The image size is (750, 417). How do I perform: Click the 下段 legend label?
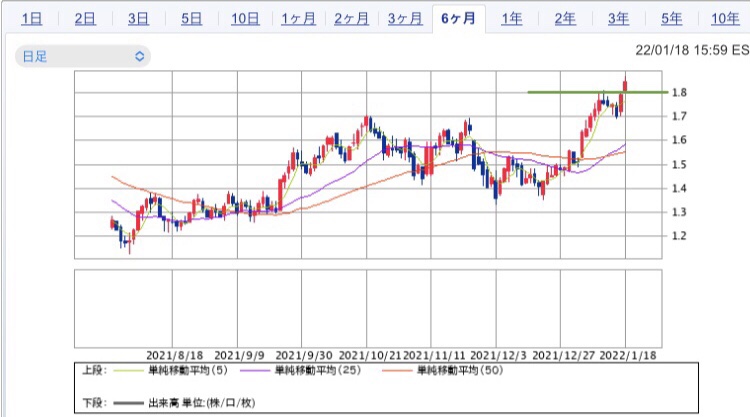94,403
